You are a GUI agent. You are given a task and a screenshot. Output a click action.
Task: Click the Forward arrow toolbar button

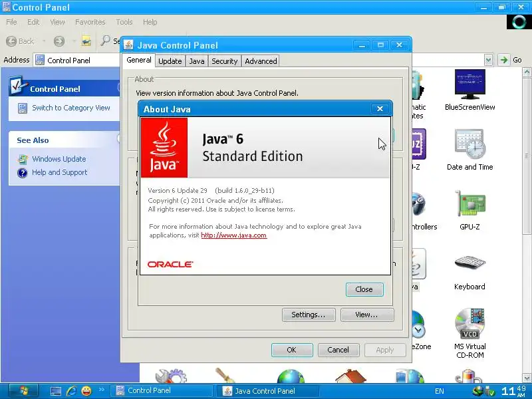pos(59,41)
